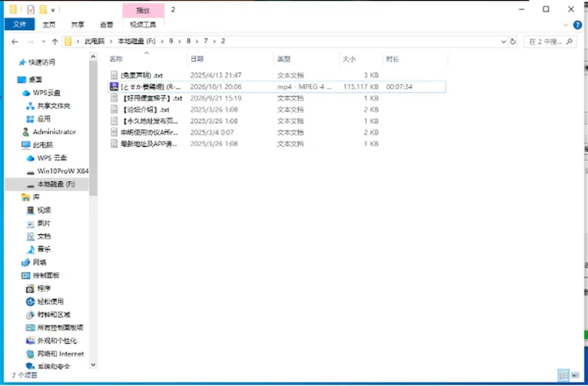Switch to the 查看 ribbon tab

(107, 25)
